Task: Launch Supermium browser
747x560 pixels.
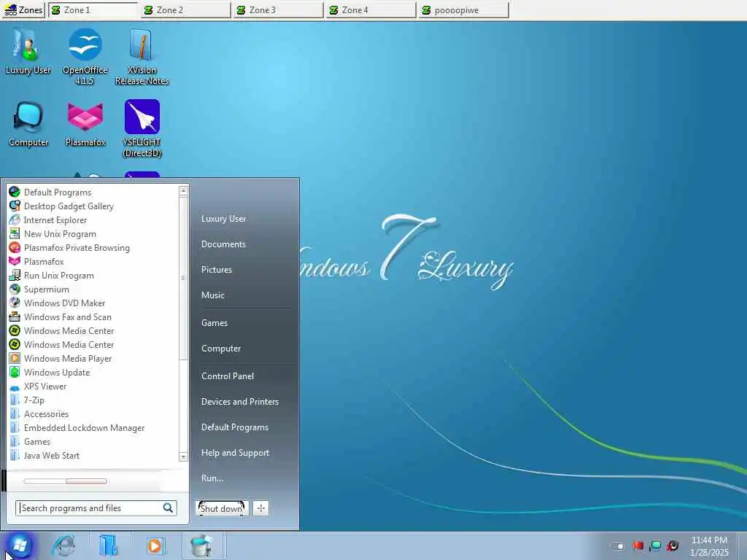Action: click(46, 289)
